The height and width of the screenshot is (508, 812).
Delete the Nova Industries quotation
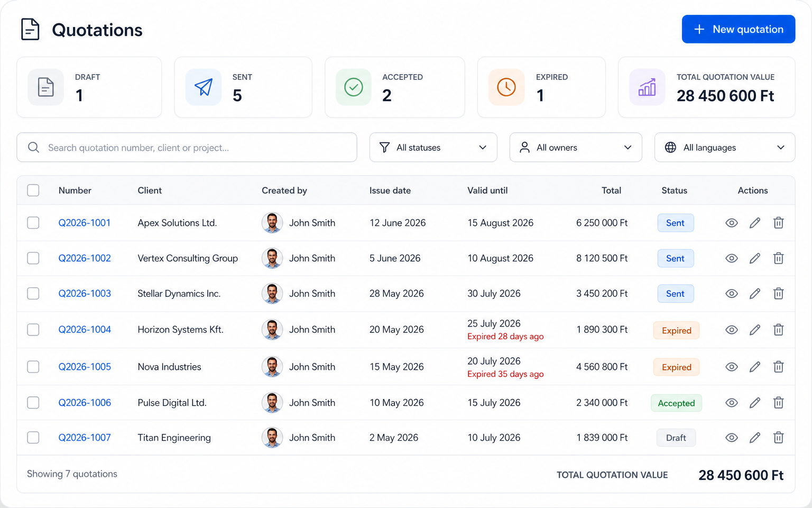[779, 367]
